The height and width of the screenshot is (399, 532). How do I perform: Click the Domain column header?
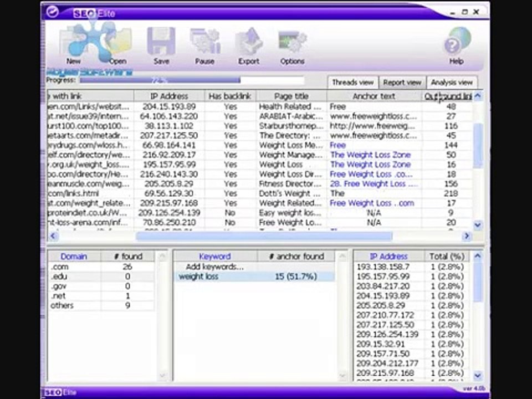point(74,257)
